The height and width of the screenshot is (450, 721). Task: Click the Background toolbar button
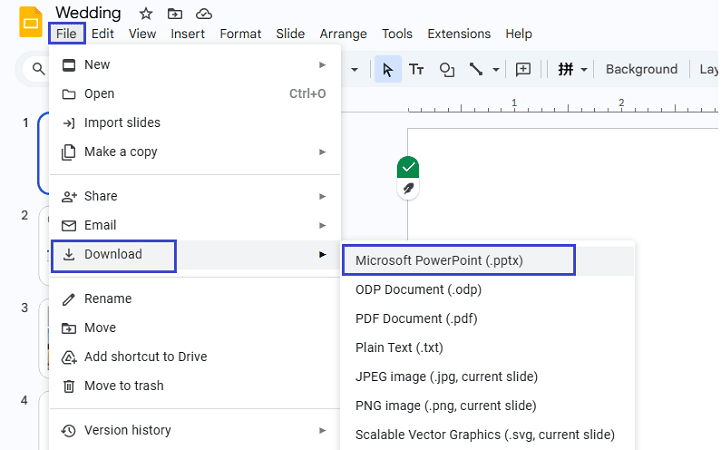click(641, 69)
